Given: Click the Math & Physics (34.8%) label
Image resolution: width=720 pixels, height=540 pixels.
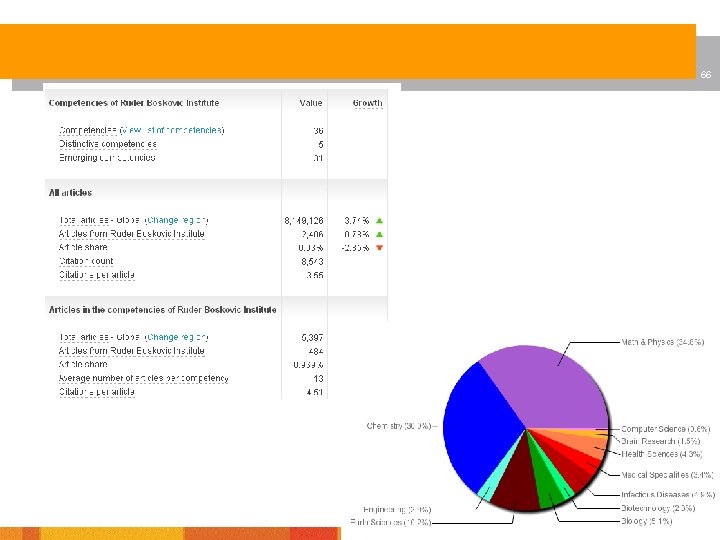Looking at the screenshot, I should pos(663,342).
